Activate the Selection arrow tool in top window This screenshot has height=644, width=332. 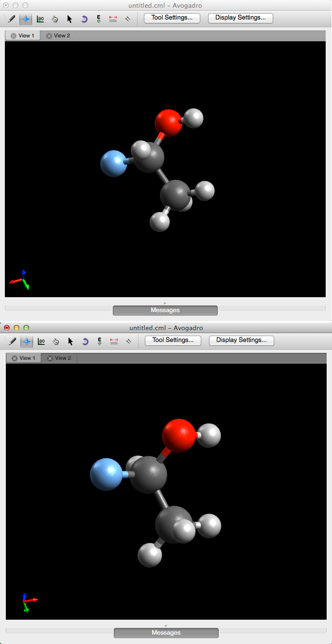[70, 19]
